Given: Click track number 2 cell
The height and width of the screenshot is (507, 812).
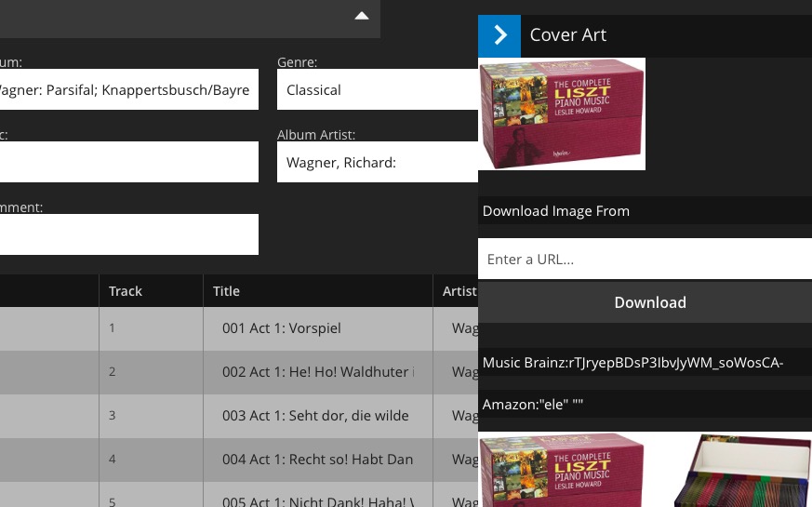Looking at the screenshot, I should coord(151,372).
